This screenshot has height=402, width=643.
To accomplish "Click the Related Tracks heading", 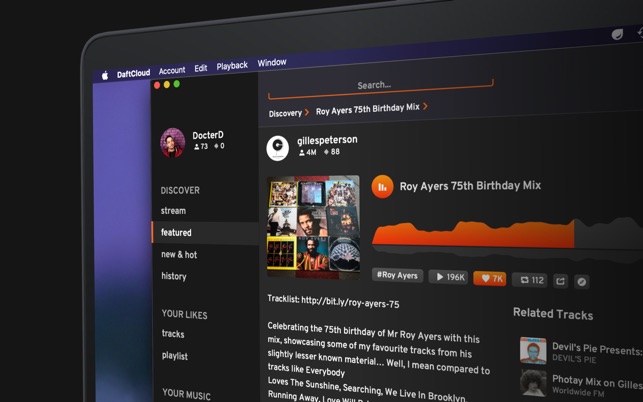I will pyautogui.click(x=553, y=314).
